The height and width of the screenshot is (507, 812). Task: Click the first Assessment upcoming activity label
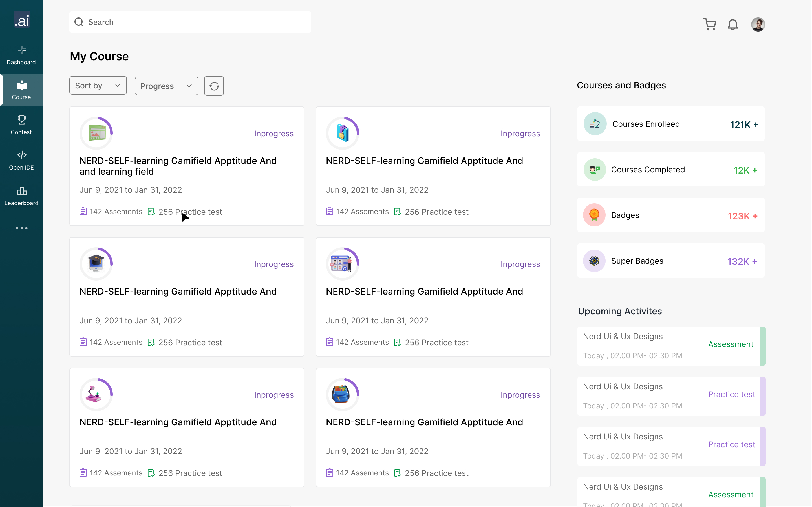click(x=731, y=344)
